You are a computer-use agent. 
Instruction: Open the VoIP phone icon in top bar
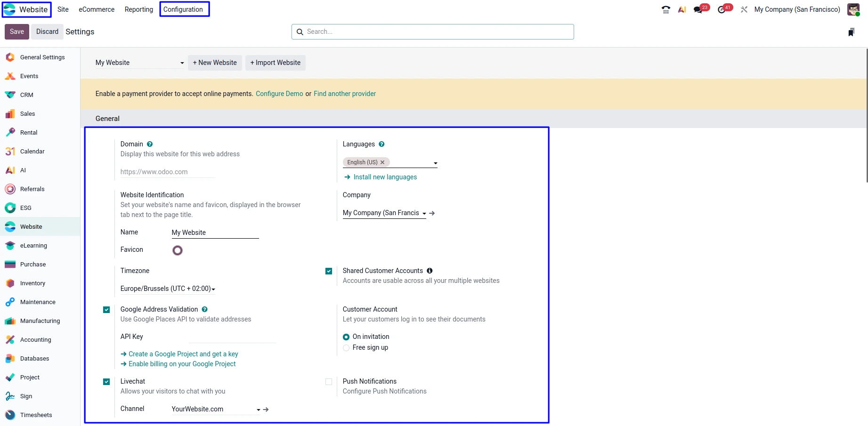(x=665, y=9)
